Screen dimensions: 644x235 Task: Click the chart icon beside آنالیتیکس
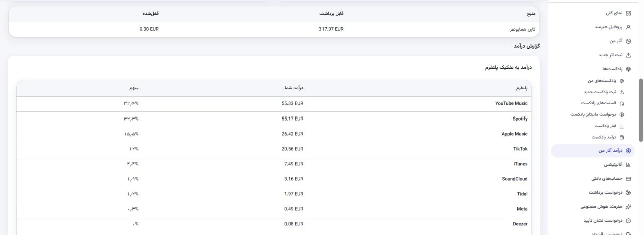[628, 165]
